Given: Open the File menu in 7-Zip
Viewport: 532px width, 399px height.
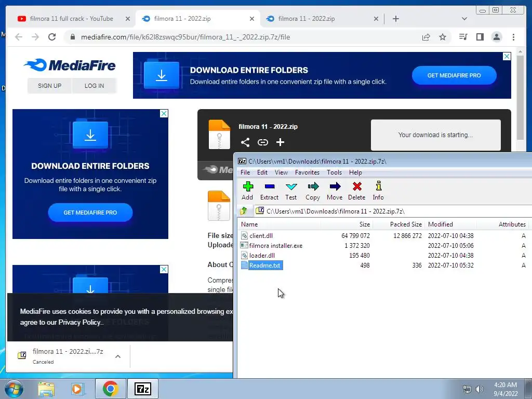Looking at the screenshot, I should click(x=245, y=172).
